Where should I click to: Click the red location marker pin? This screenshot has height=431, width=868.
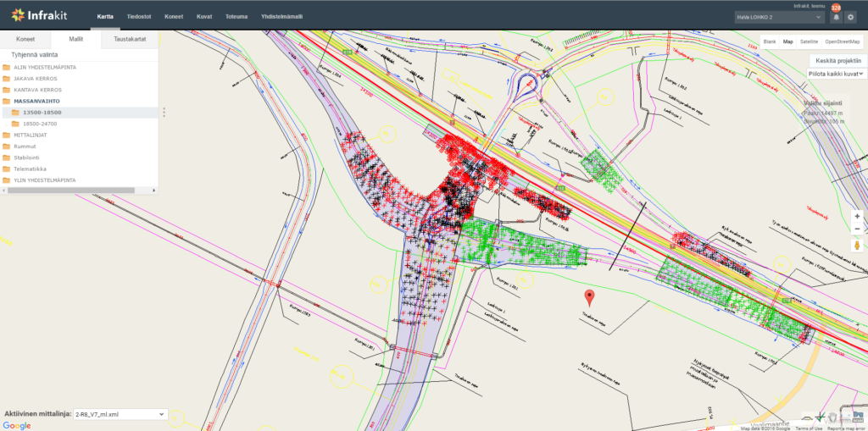coord(591,296)
